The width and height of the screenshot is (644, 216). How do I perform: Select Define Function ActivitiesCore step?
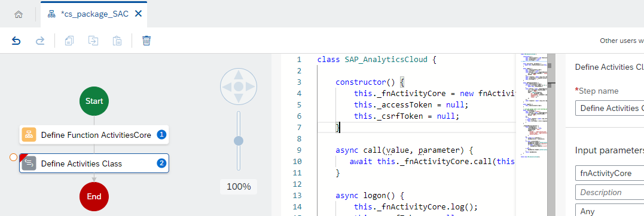tap(94, 134)
